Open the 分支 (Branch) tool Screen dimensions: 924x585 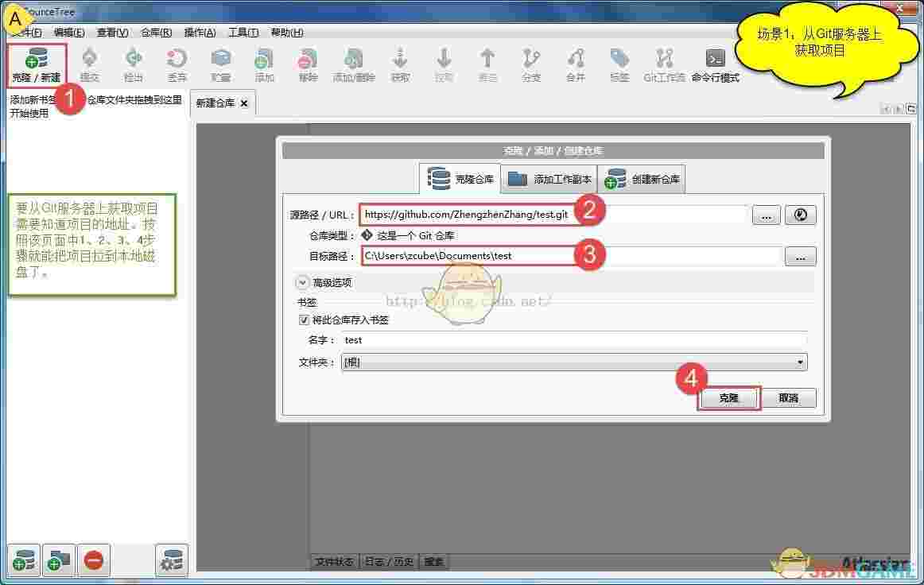(531, 64)
